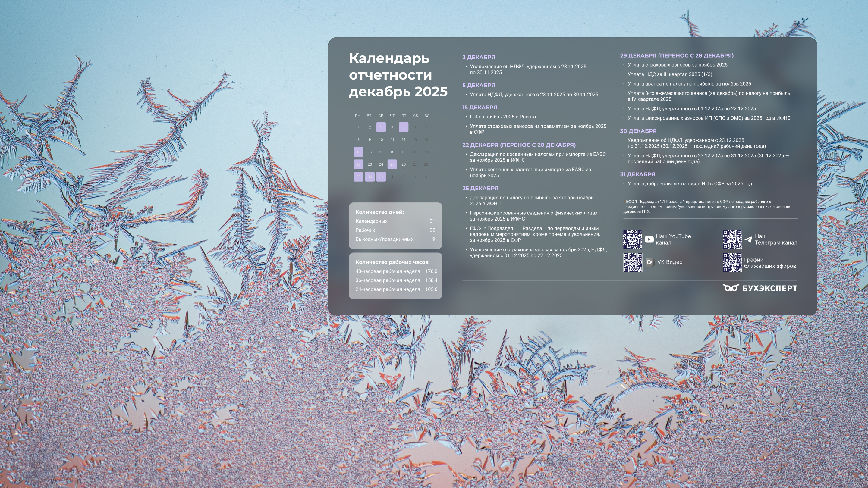Select highlighted date 25 in the calendar
The height and width of the screenshot is (488, 868).
(x=392, y=164)
